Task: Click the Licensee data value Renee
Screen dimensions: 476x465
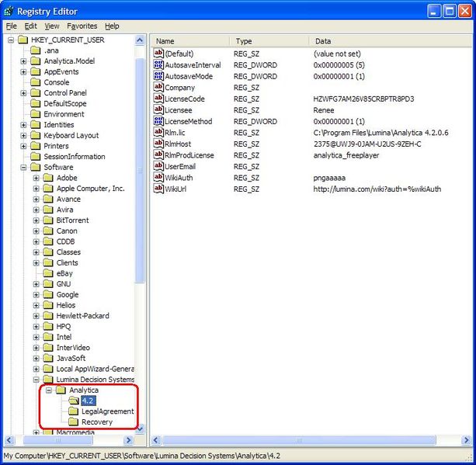Action: pyautogui.click(x=324, y=110)
